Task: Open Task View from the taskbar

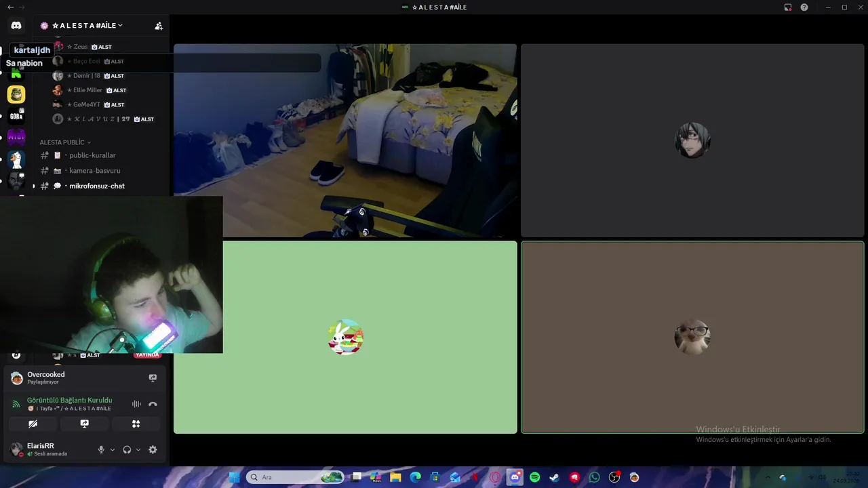Action: 357,477
